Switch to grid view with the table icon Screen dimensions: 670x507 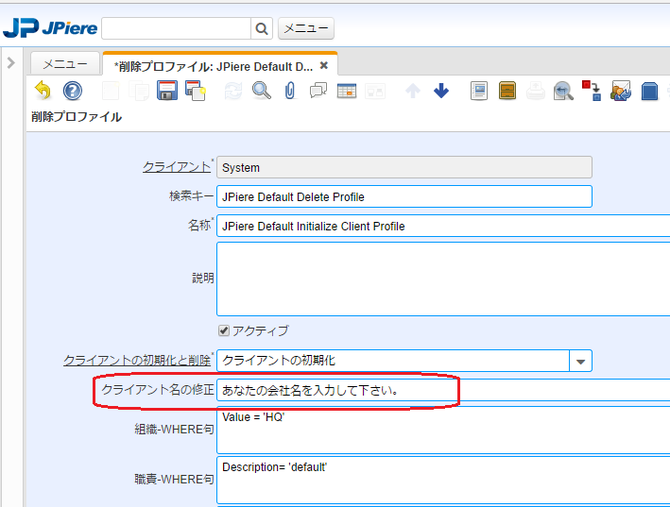347,91
